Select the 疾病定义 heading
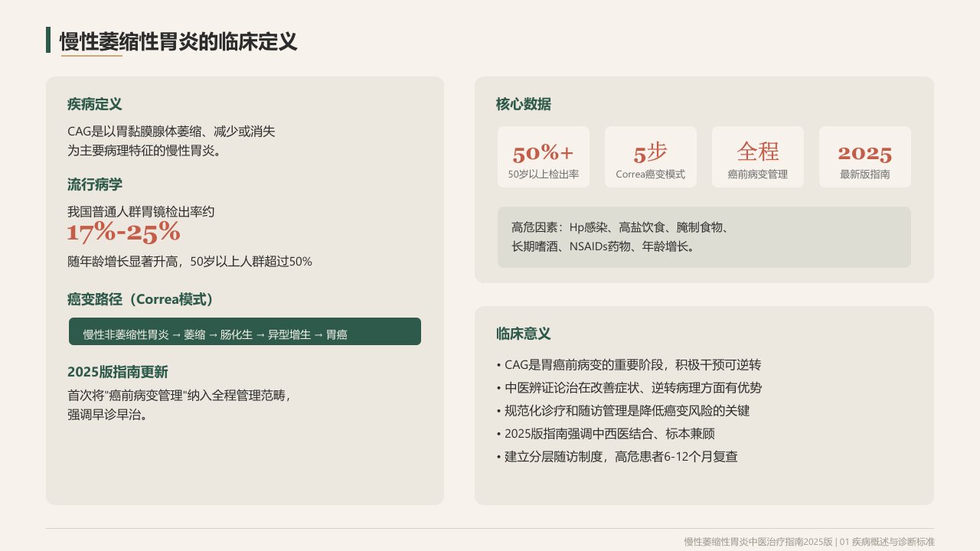Image resolution: width=980 pixels, height=551 pixels. (95, 104)
